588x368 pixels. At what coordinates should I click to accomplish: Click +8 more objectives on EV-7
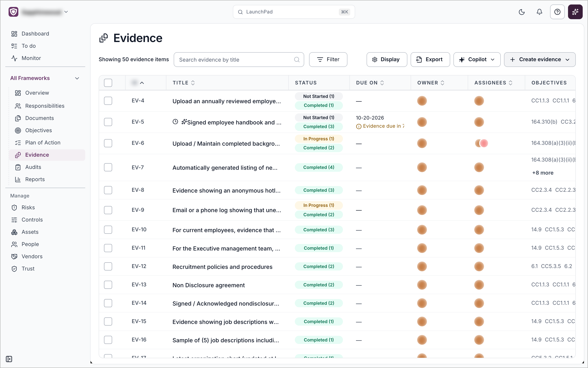[x=542, y=173]
